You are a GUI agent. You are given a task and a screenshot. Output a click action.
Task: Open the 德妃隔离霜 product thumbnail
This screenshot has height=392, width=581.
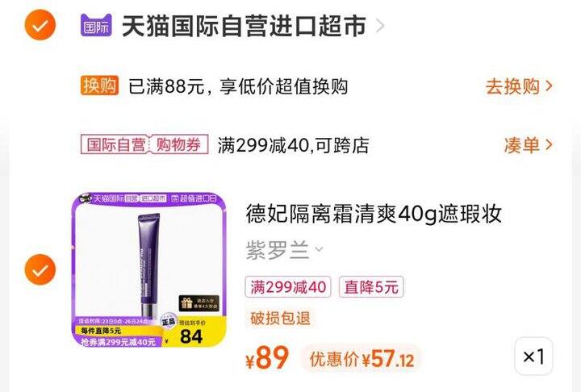(149, 269)
